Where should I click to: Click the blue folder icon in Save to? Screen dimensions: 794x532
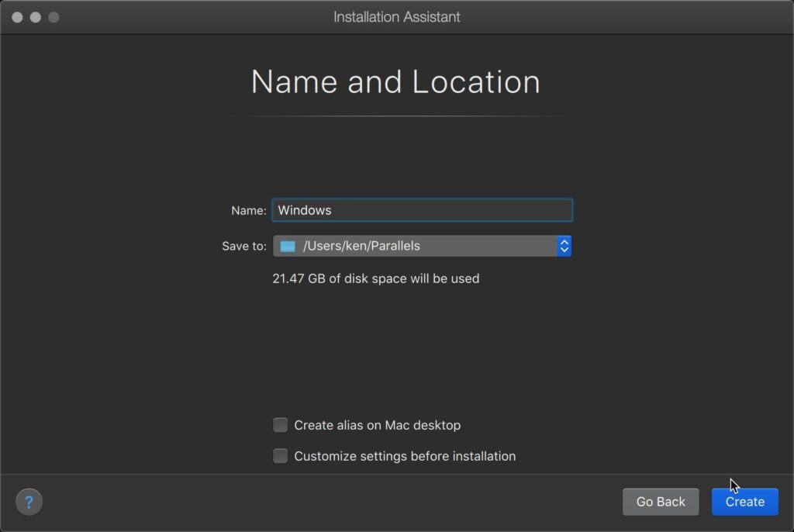pyautogui.click(x=288, y=246)
